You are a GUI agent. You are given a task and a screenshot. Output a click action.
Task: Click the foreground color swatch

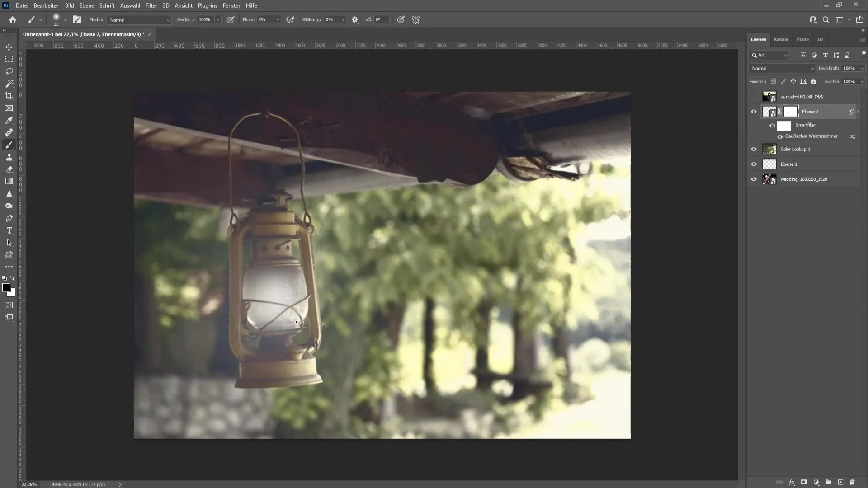coord(6,288)
